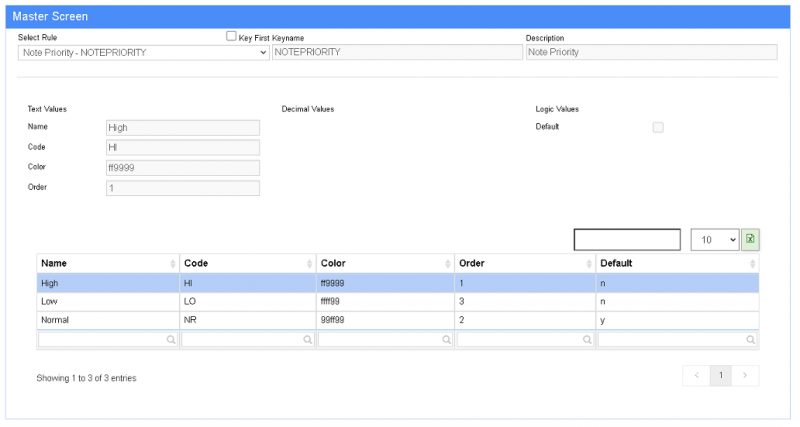Image resolution: width=800 pixels, height=427 pixels.
Task: Open the page size dropdown showing 10
Action: pyautogui.click(x=714, y=240)
